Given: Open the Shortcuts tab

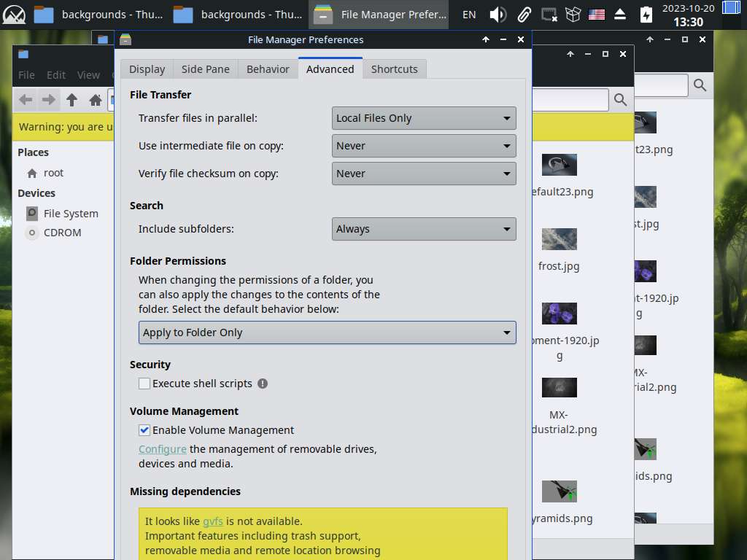Looking at the screenshot, I should point(394,69).
